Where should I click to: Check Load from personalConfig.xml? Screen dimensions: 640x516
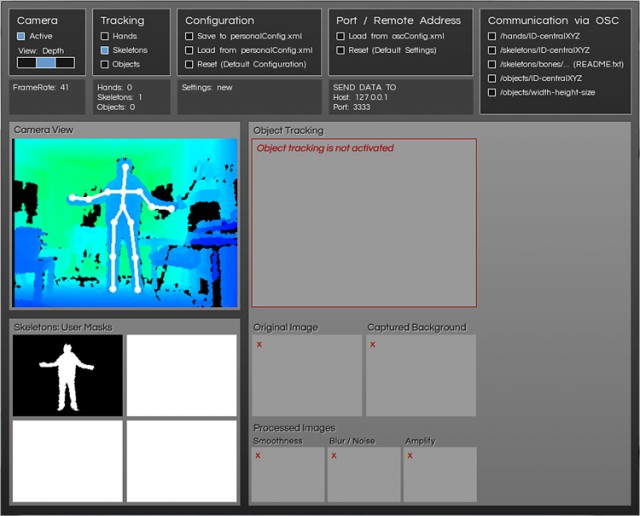coord(190,50)
